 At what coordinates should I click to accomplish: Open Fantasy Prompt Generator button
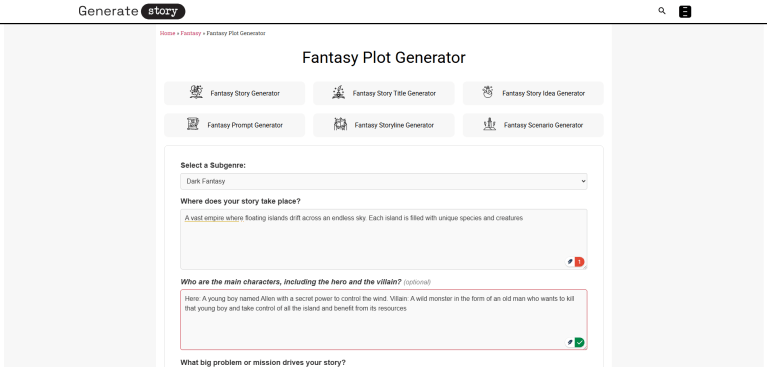point(234,125)
